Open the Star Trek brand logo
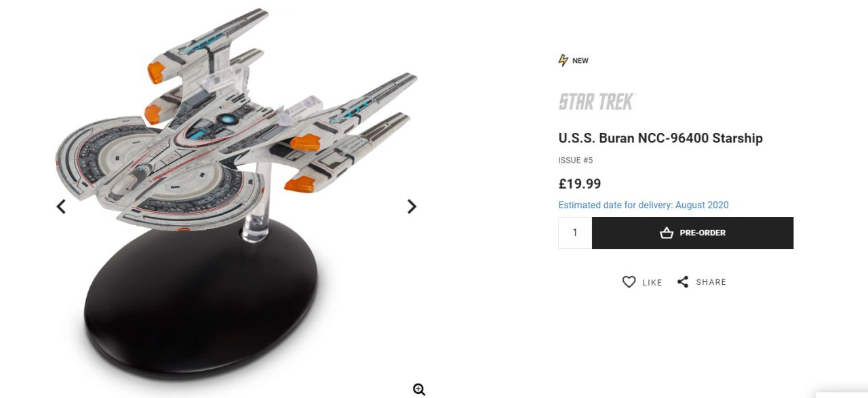Screen dimensions: 868x398 pyautogui.click(x=597, y=102)
